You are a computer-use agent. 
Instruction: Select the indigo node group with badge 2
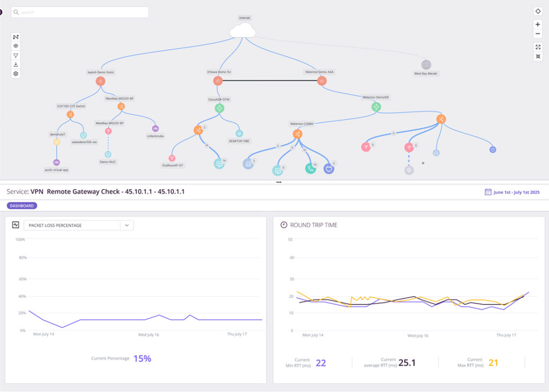coord(329,168)
